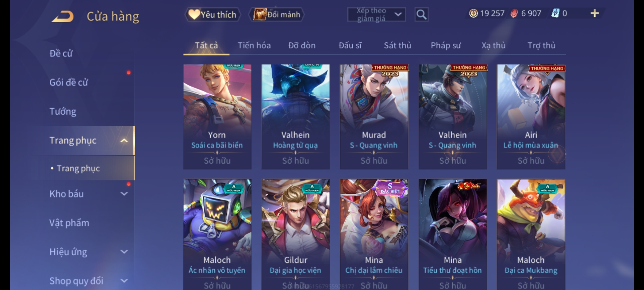Select the Tiến hóa tab
Screen dimensions: 644x290
[x=254, y=45]
